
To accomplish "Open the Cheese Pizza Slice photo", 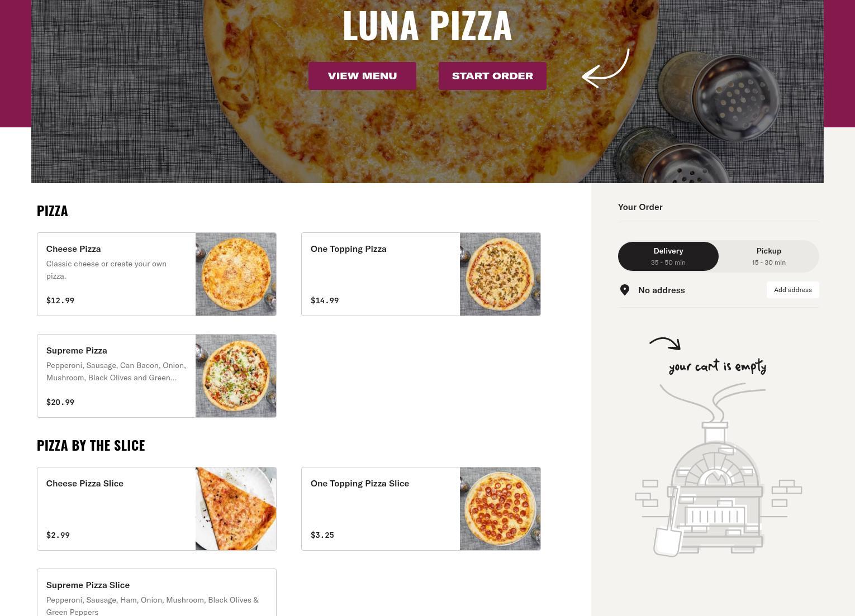I will [236, 509].
